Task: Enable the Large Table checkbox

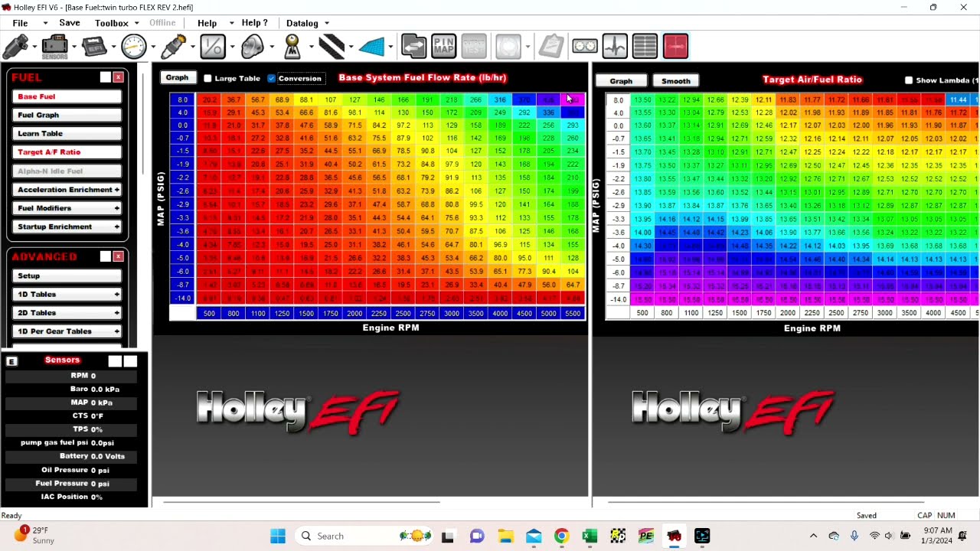Action: (207, 78)
